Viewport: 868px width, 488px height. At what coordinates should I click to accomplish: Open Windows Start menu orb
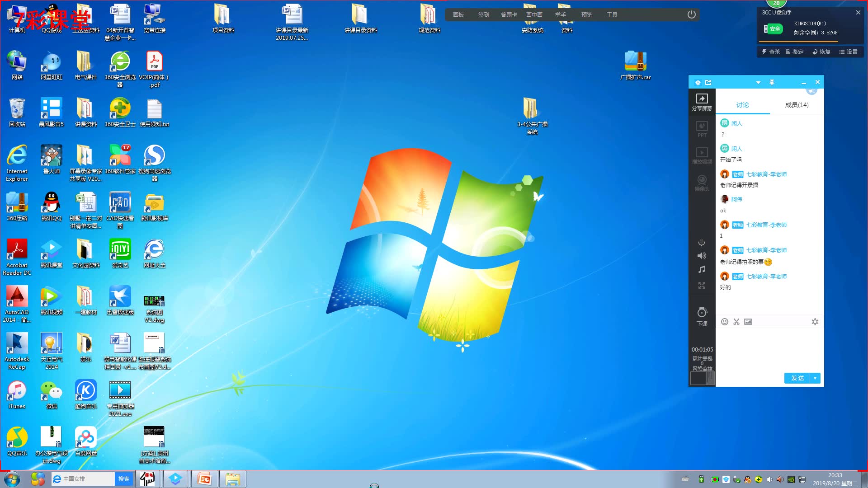[x=12, y=479]
